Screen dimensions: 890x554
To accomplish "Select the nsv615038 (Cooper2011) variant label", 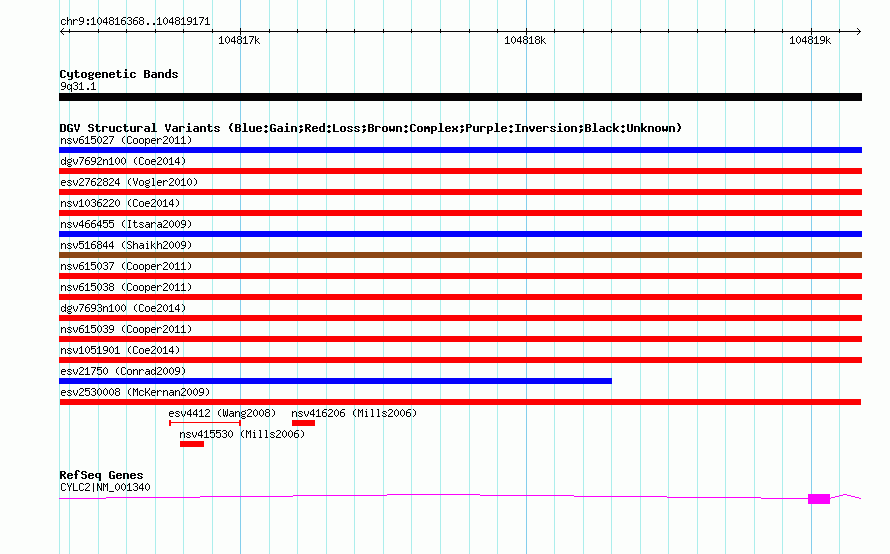I will click(126, 287).
